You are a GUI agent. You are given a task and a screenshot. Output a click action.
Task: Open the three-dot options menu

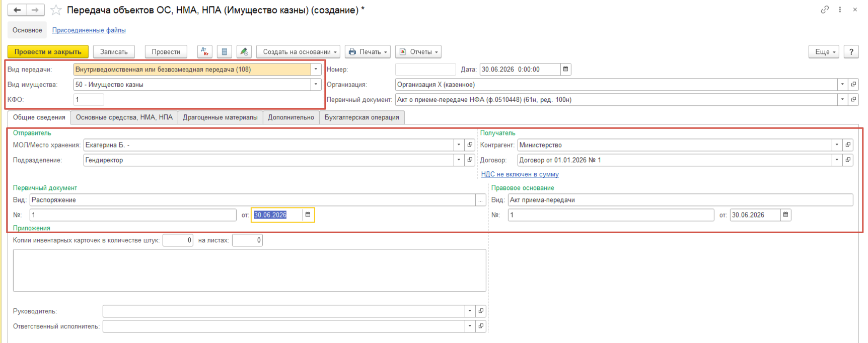pos(840,10)
